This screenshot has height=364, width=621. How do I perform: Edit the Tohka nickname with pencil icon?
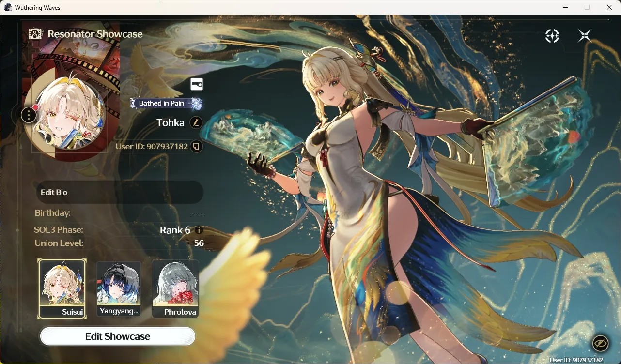coord(196,122)
